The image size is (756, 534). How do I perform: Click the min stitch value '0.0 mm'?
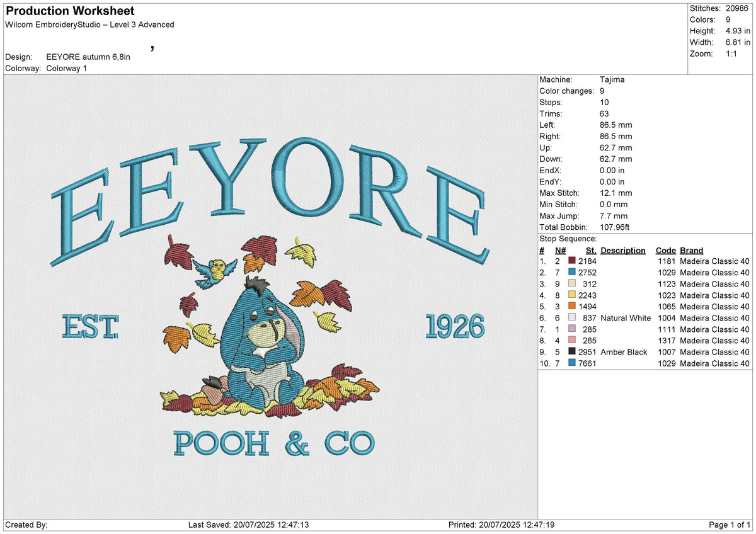click(x=614, y=205)
